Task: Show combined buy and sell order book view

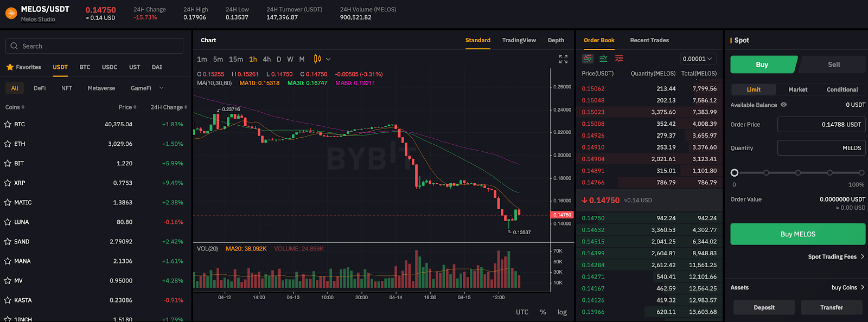Action: pyautogui.click(x=588, y=59)
